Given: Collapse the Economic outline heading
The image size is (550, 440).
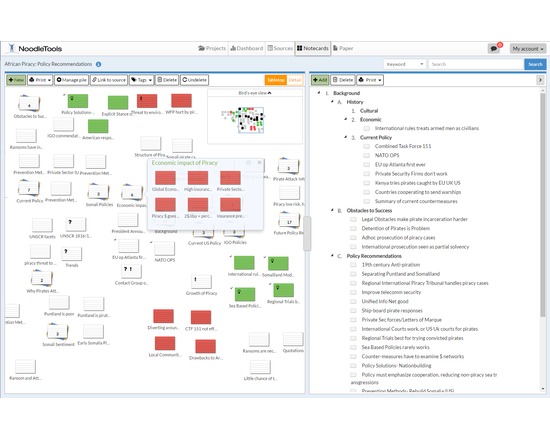Looking at the screenshot, I should 346,119.
